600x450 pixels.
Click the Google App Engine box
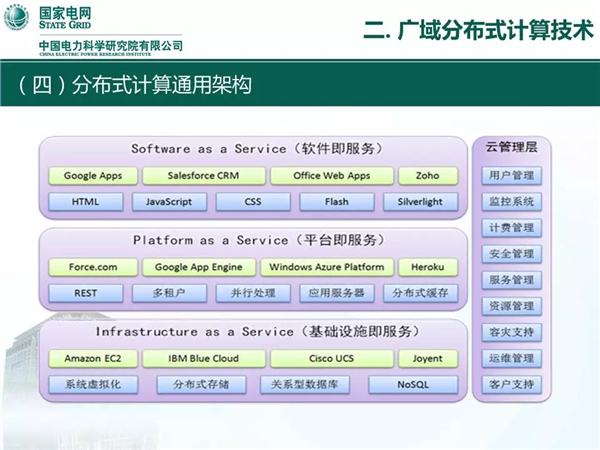click(199, 267)
